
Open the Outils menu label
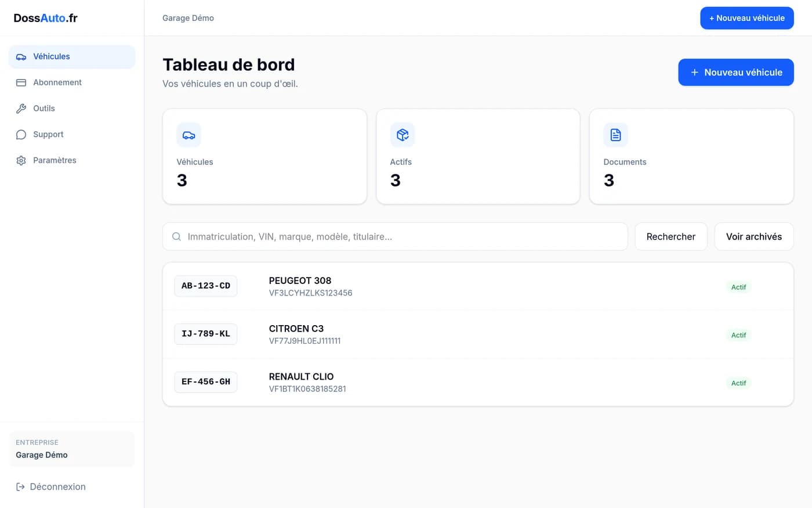point(44,109)
